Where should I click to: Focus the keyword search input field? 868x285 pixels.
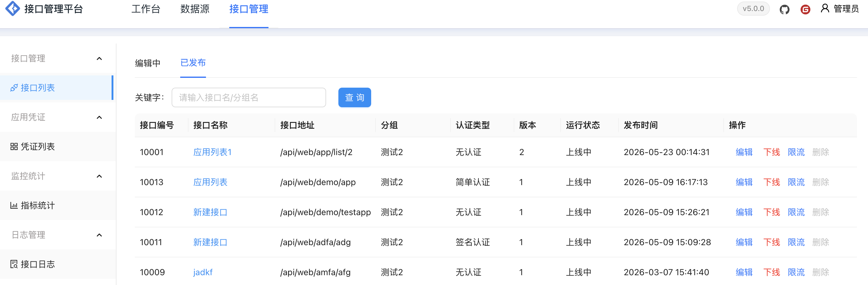click(249, 98)
